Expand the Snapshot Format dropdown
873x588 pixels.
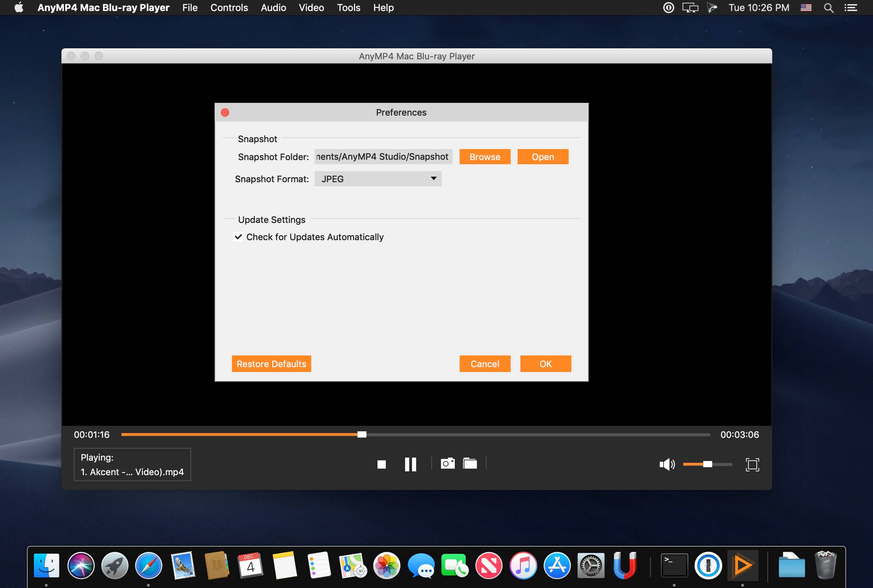tap(377, 179)
